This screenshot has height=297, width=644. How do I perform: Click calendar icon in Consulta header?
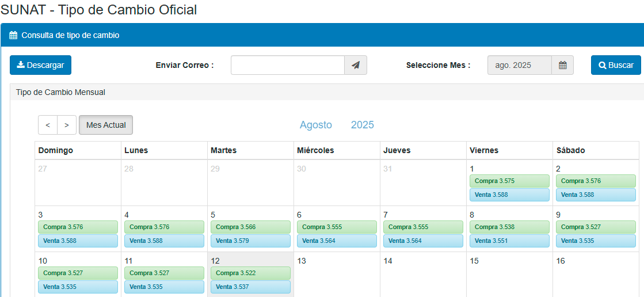tap(13, 35)
